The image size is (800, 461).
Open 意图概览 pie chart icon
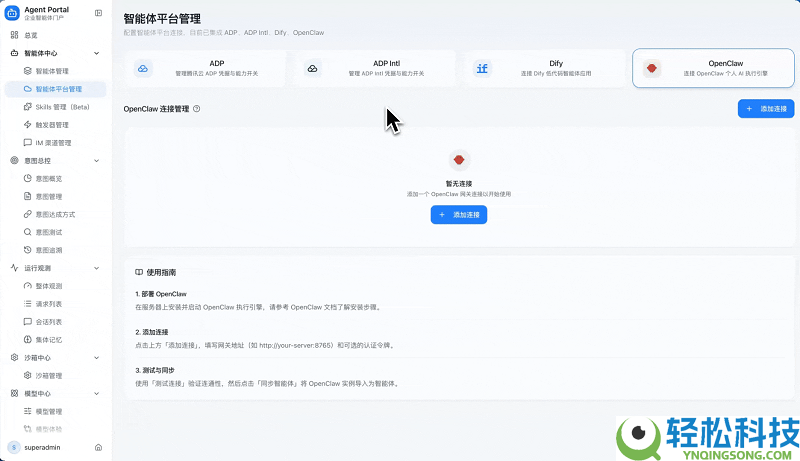tap(28, 178)
